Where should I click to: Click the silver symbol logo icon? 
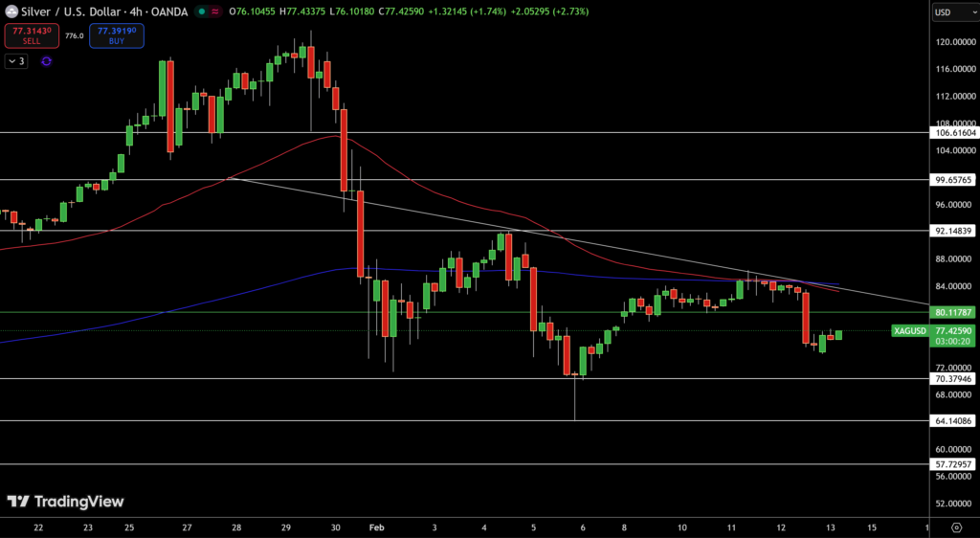tap(11, 11)
